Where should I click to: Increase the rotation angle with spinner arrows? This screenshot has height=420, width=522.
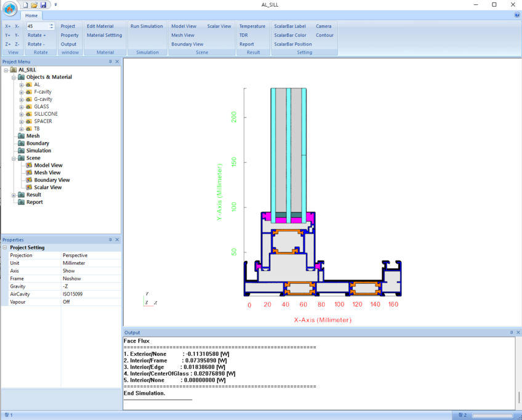click(x=51, y=24)
